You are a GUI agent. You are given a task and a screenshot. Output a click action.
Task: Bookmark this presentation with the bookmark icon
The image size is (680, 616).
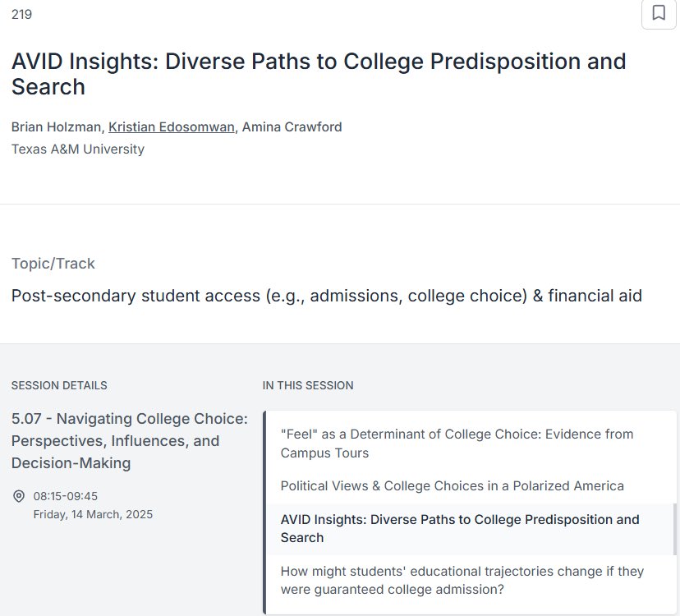click(x=659, y=13)
